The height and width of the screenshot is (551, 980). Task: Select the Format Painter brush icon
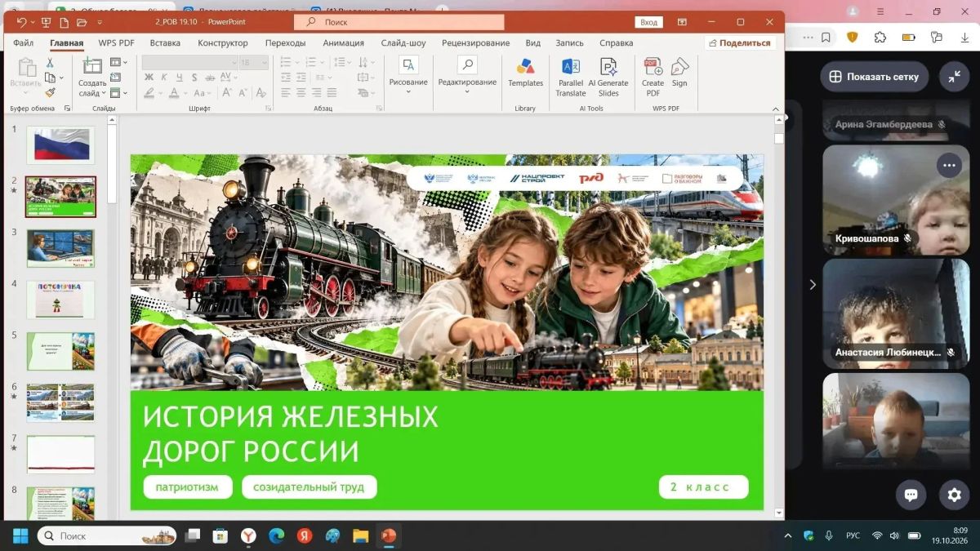[x=50, y=92]
